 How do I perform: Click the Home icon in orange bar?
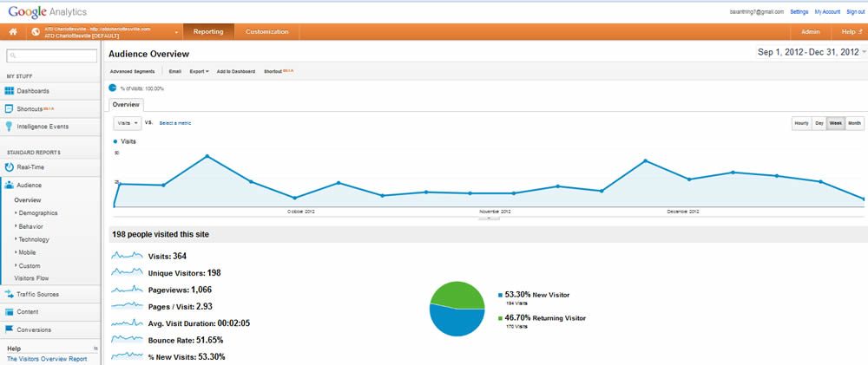point(13,32)
